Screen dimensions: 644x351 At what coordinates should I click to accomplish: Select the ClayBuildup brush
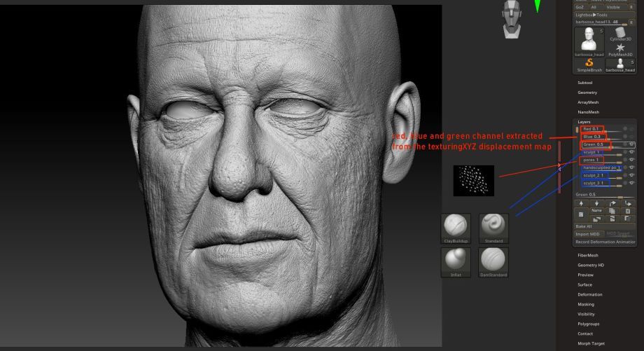click(456, 228)
